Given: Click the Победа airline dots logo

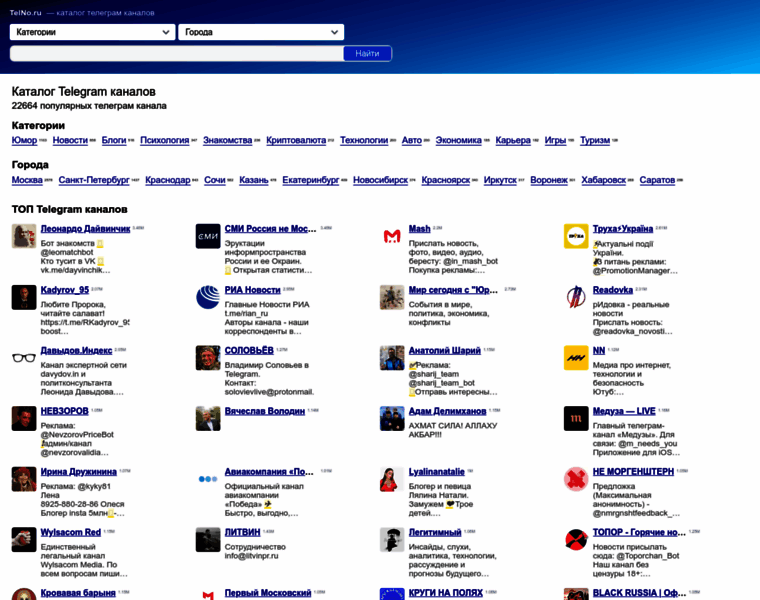Looking at the screenshot, I should pos(208,479).
